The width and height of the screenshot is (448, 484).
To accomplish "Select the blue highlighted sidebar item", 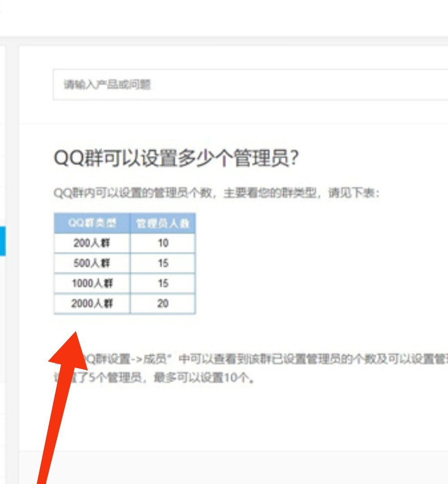I will (3, 242).
